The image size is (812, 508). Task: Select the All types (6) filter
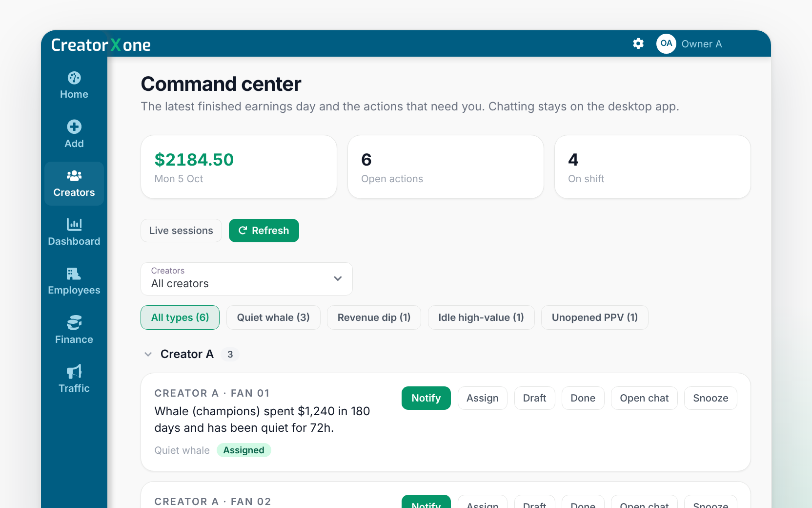pyautogui.click(x=180, y=317)
